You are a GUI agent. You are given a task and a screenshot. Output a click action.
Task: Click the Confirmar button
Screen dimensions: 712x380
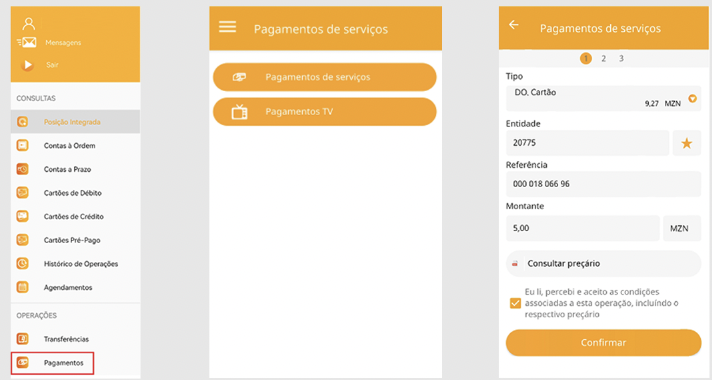(603, 343)
